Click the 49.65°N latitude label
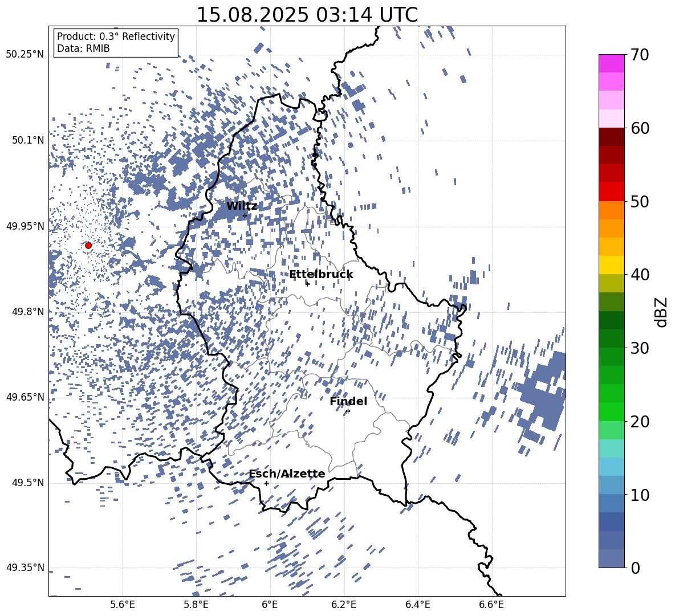Screen dimensions: 675x616 pos(25,397)
